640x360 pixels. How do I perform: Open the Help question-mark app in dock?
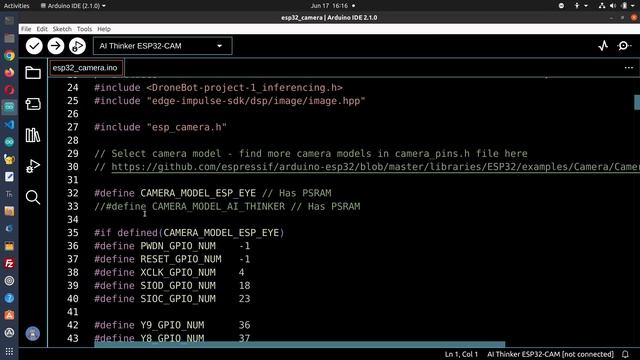pos(9,298)
